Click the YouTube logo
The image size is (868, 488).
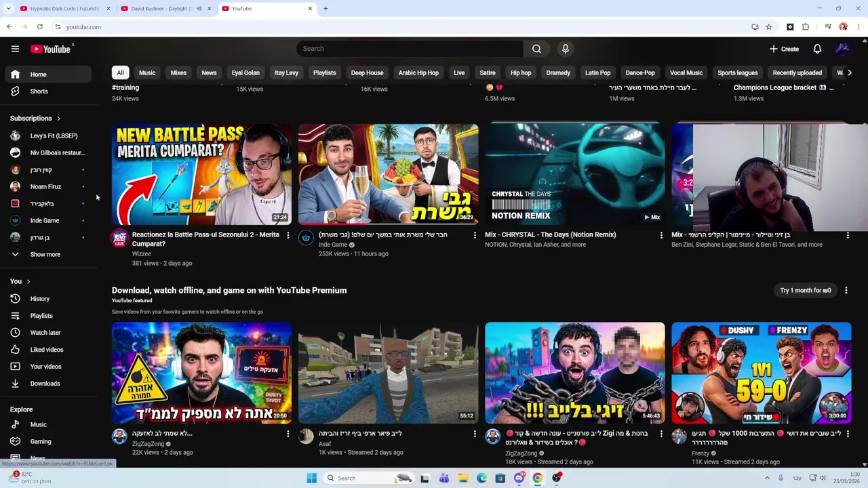point(50,49)
